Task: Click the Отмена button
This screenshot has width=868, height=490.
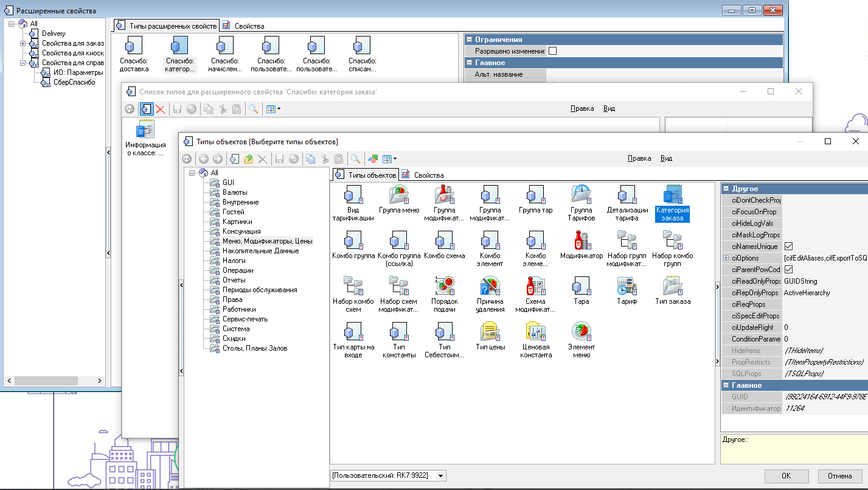Action: (840, 475)
